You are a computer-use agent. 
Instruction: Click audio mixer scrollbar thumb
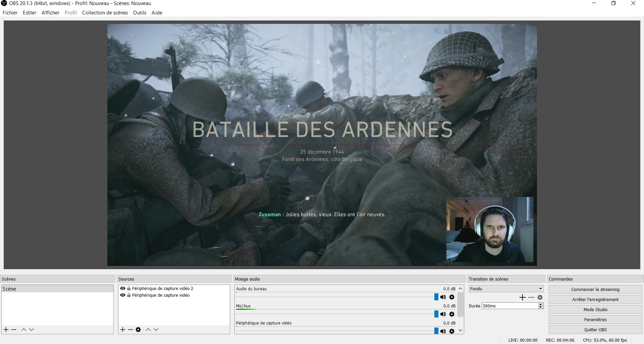pos(461,304)
